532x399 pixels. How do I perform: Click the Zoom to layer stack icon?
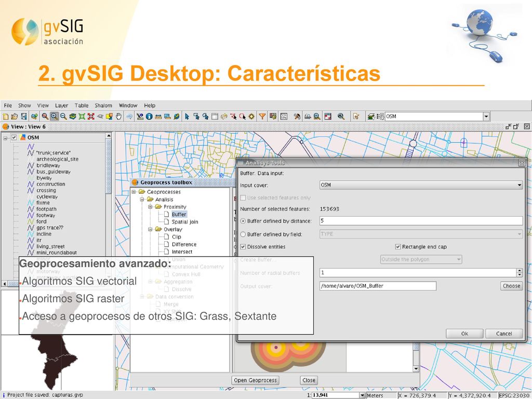pos(73,116)
